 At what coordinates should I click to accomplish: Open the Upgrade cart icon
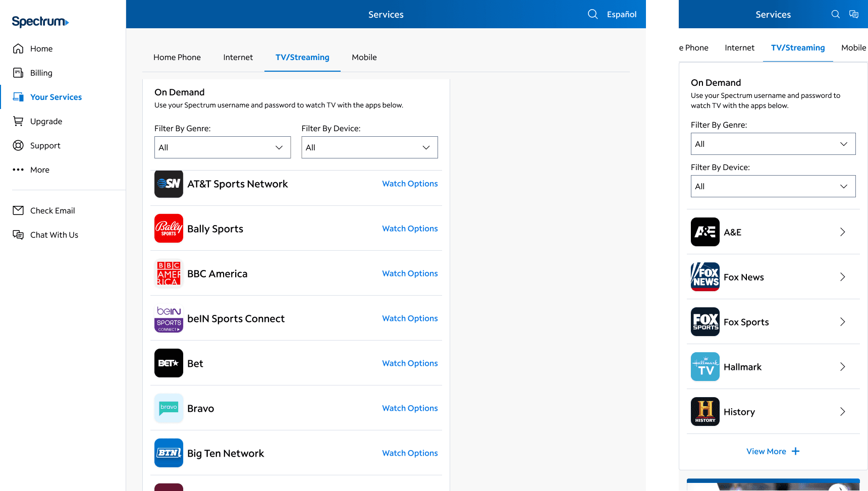18,121
